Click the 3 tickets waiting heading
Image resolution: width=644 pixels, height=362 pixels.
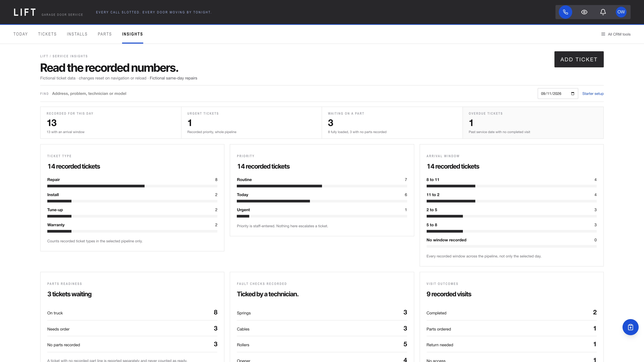click(69, 294)
